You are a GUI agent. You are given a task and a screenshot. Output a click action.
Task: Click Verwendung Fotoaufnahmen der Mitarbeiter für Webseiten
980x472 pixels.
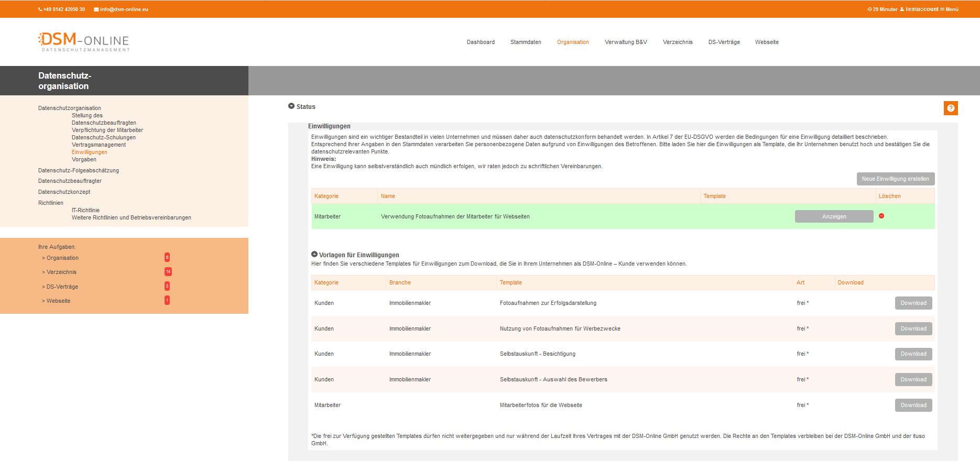(455, 216)
